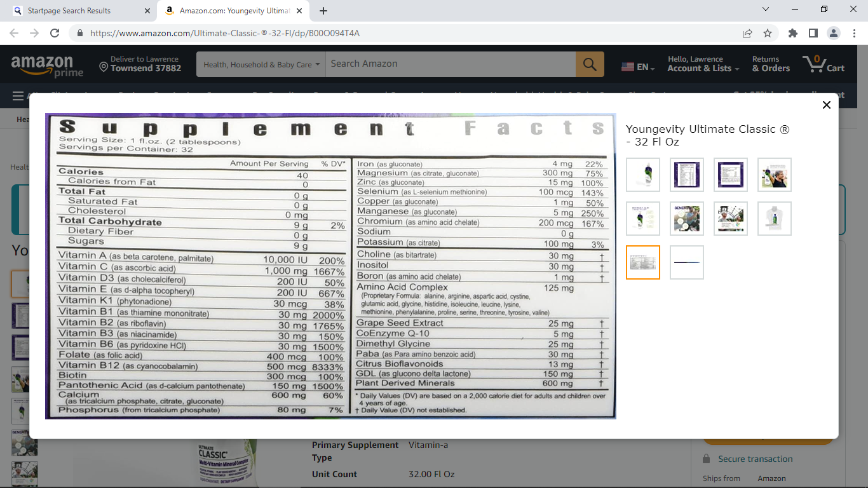Share this page from address bar
868x488 pixels.
747,33
